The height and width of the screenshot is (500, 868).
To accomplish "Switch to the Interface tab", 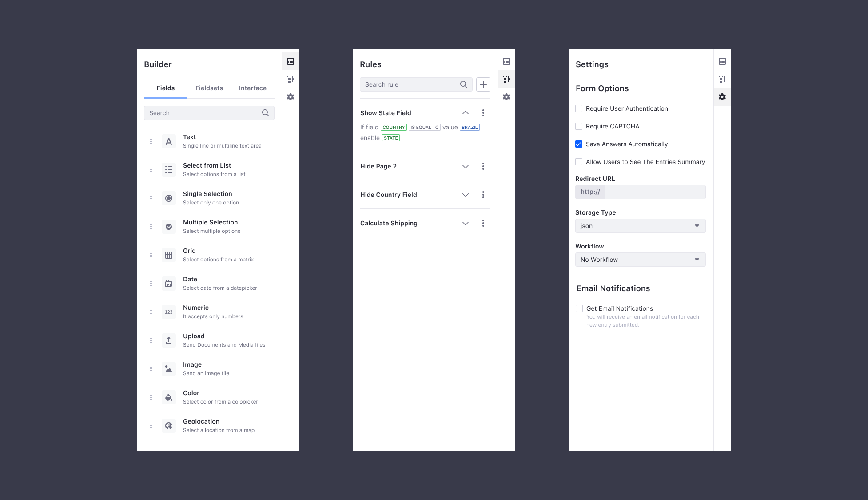I will [253, 88].
